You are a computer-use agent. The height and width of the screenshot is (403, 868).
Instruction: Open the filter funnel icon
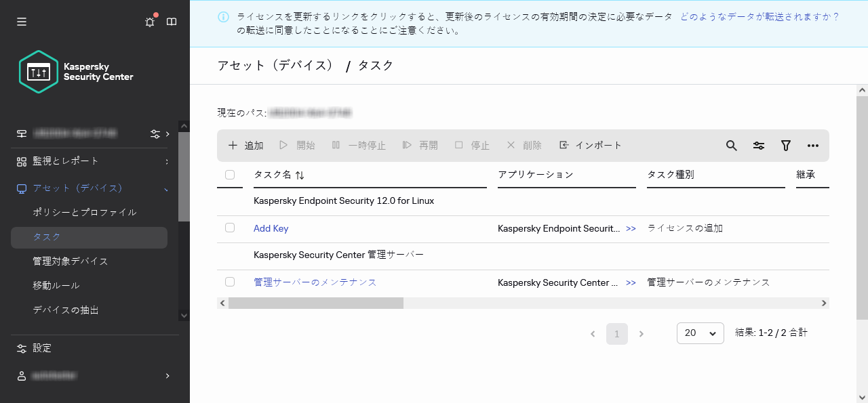tap(786, 146)
